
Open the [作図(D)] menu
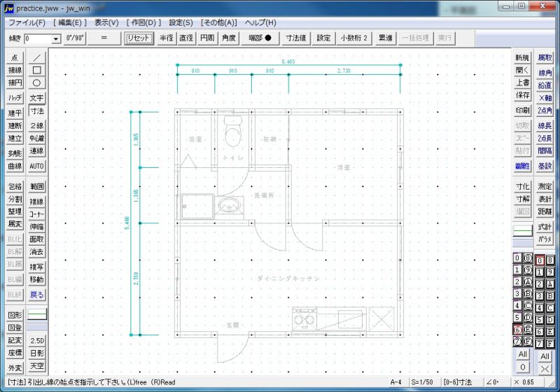(x=143, y=22)
